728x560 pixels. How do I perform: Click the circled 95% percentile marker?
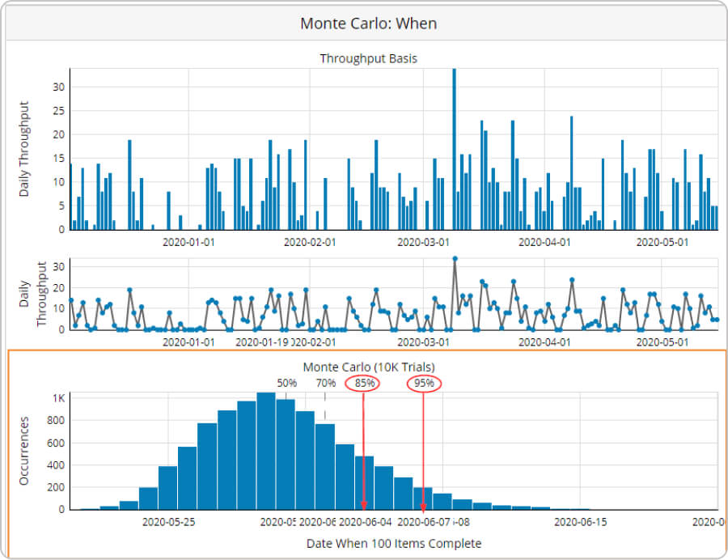coord(424,383)
